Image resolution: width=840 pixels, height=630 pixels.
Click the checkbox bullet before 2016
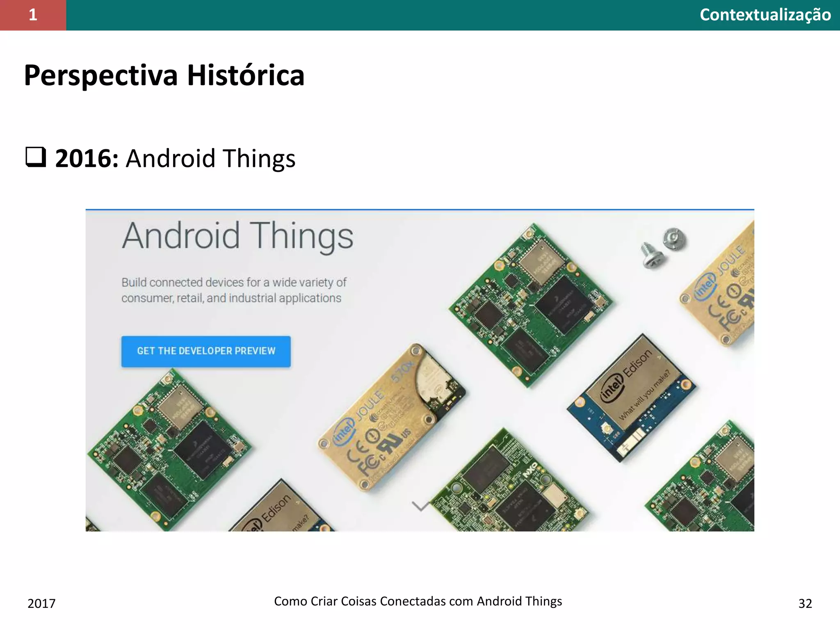coord(36,157)
